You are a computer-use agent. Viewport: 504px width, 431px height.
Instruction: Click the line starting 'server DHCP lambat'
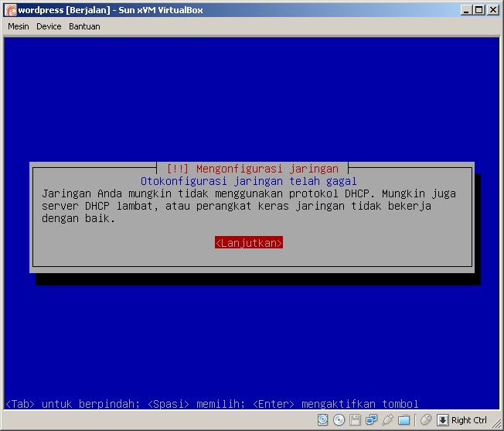pos(237,206)
